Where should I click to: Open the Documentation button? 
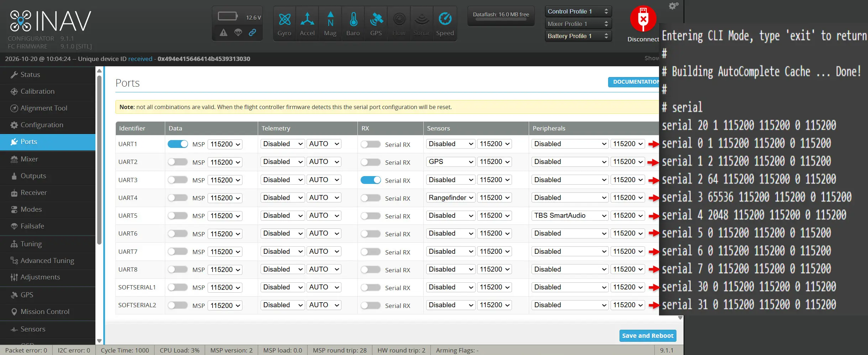tap(634, 82)
